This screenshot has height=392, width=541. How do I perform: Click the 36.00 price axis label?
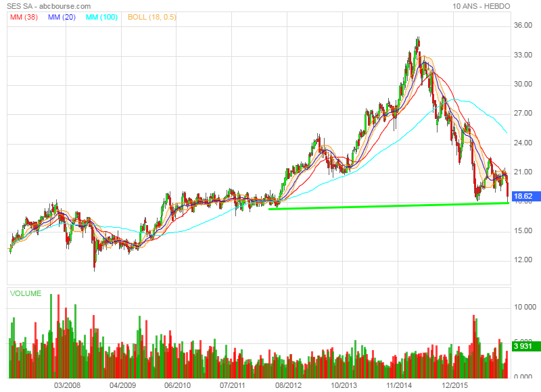click(x=523, y=25)
